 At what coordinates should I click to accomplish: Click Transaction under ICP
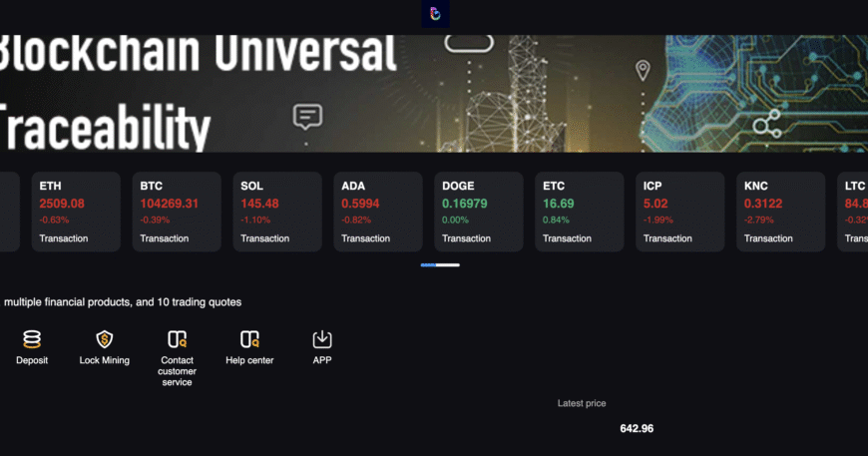[668, 238]
